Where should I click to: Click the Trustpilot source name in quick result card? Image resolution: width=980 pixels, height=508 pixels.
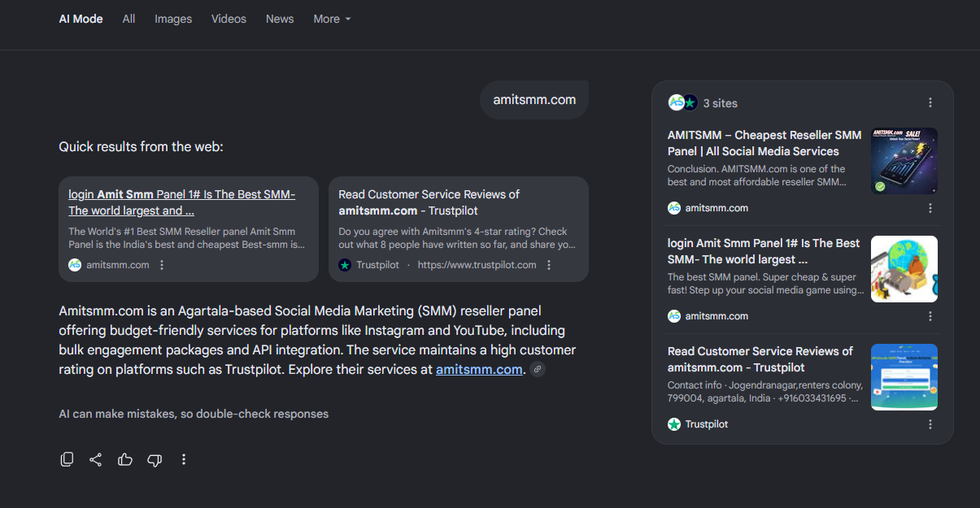click(378, 265)
